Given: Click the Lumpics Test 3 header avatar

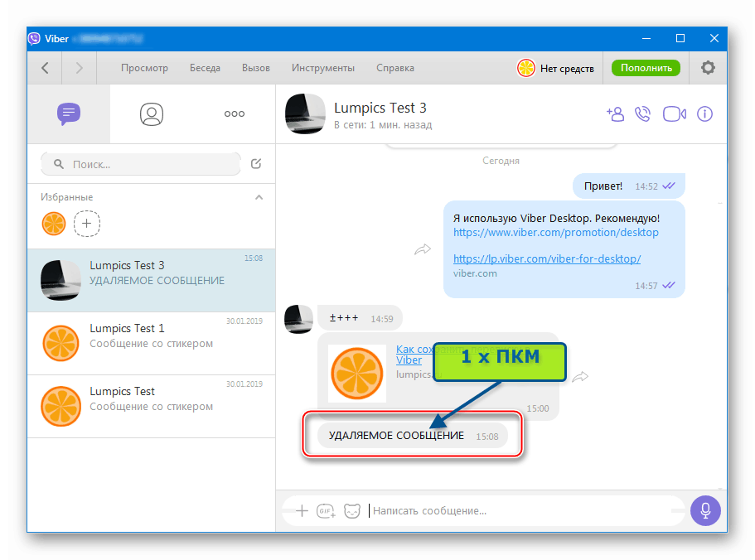Looking at the screenshot, I should click(305, 114).
